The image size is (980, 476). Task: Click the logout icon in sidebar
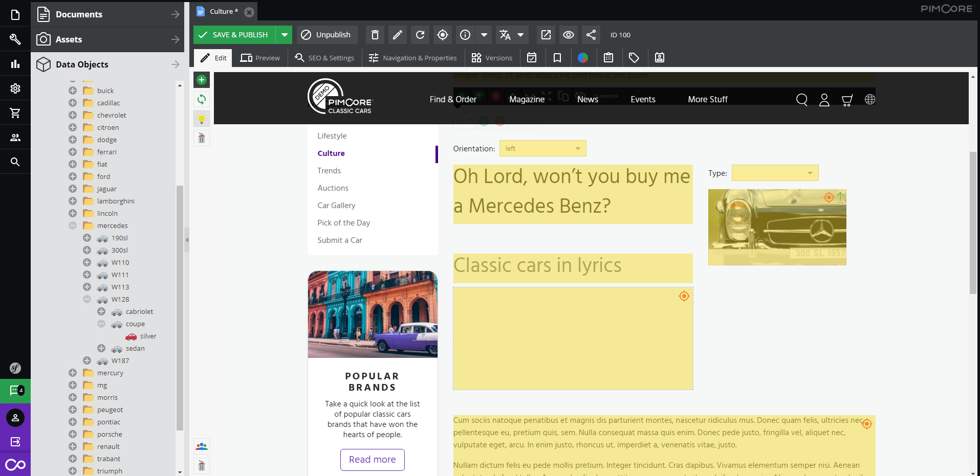pos(15,442)
